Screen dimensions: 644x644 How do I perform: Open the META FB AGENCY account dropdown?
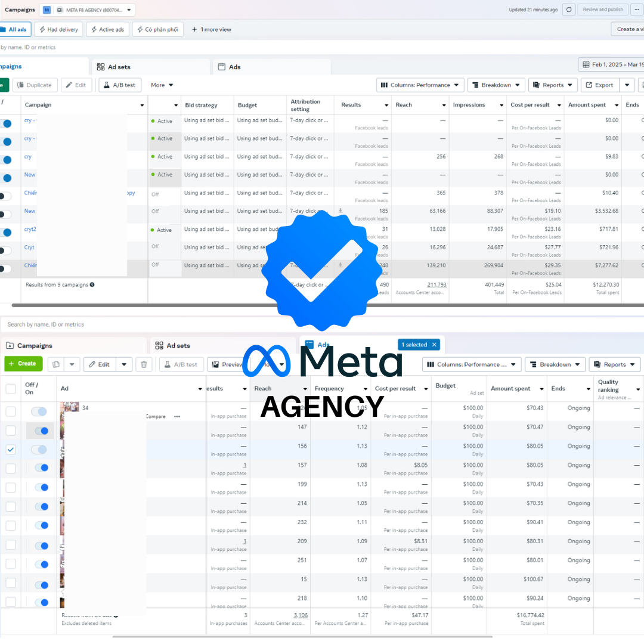click(x=87, y=10)
